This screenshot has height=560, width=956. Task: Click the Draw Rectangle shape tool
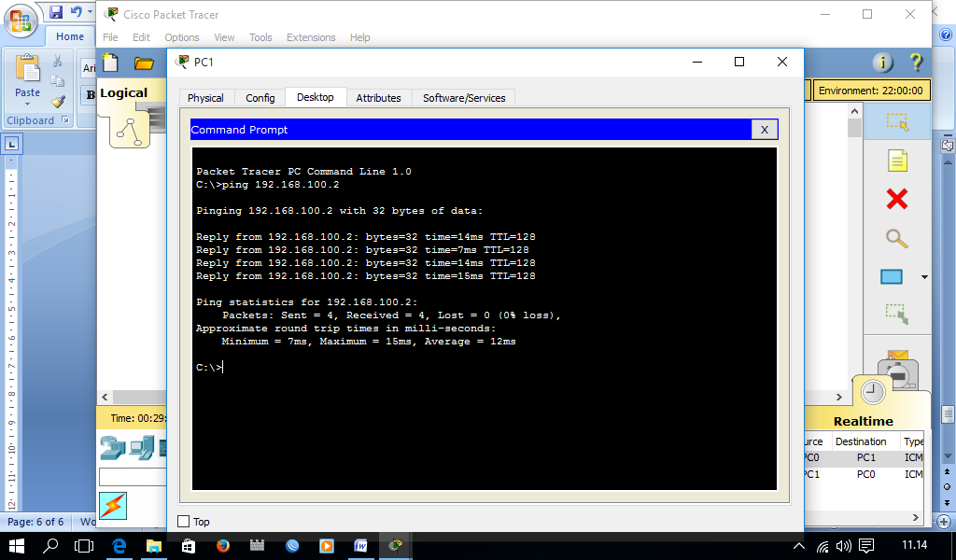(x=892, y=276)
